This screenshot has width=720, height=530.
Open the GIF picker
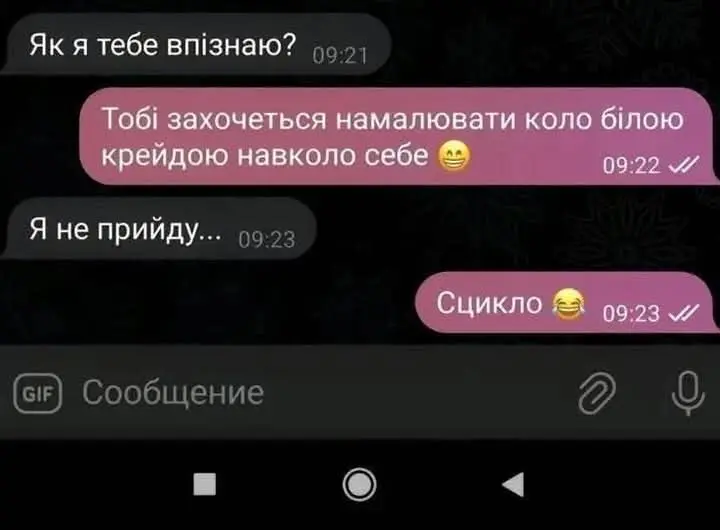(x=38, y=393)
